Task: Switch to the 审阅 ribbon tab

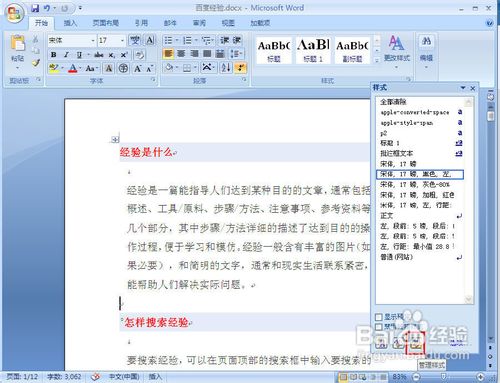Action: (199, 23)
